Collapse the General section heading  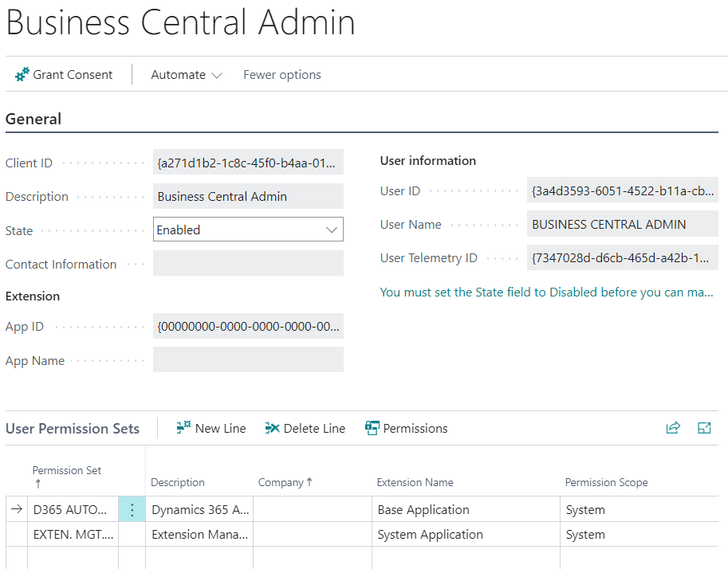33,119
